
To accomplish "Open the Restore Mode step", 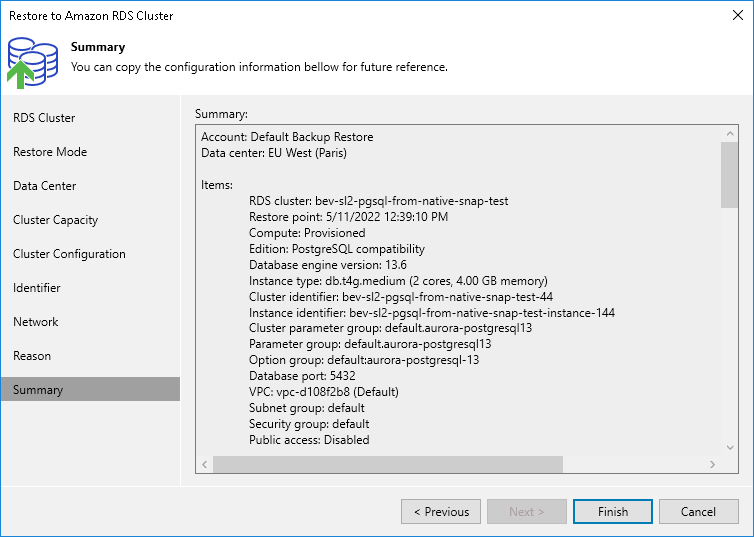I will pos(50,152).
